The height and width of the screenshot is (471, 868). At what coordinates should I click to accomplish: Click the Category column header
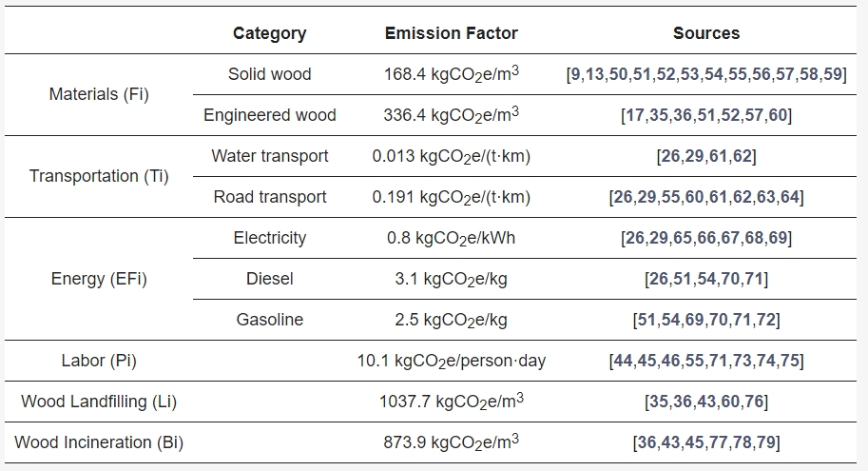tap(270, 33)
